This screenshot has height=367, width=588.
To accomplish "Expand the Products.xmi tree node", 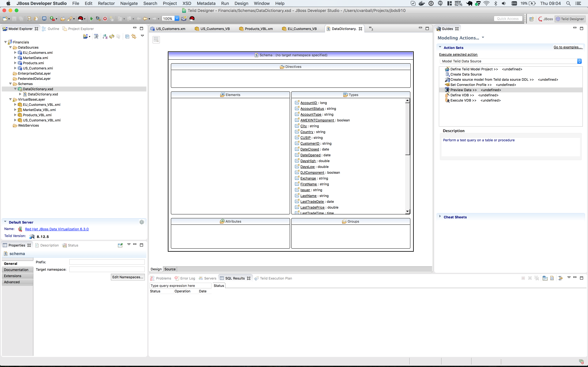I will tap(15, 63).
